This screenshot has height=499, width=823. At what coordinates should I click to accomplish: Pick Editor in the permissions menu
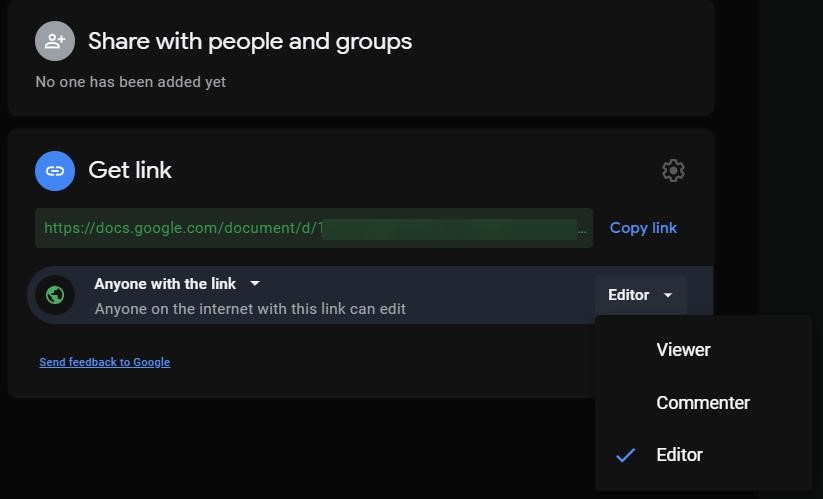click(679, 455)
